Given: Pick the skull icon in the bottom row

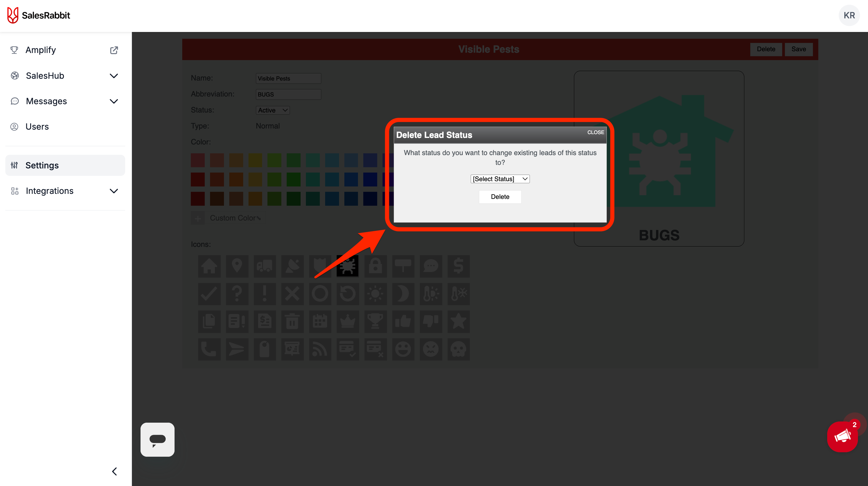Looking at the screenshot, I should click(458, 349).
